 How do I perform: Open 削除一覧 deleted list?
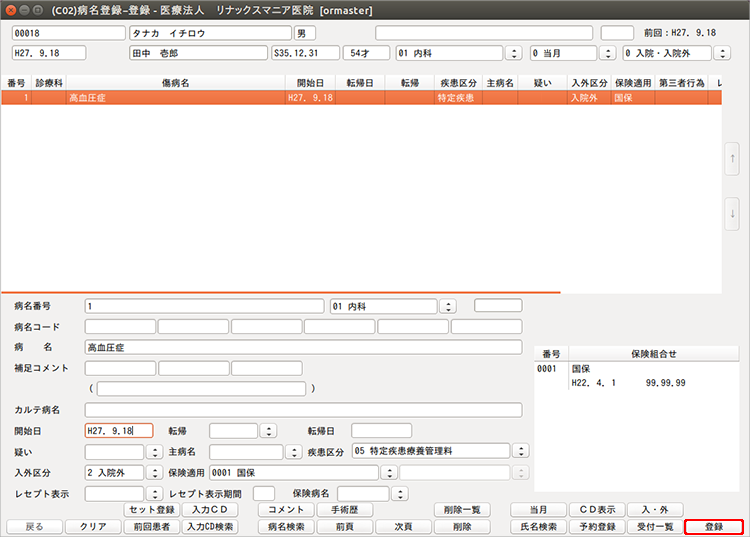462,510
